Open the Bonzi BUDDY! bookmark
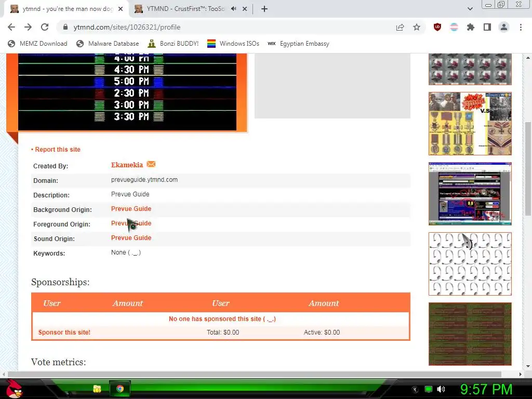This screenshot has height=399, width=532. click(173, 44)
